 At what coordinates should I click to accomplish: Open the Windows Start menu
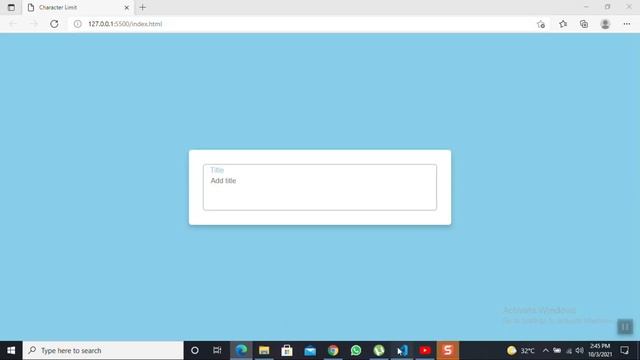coord(11,350)
